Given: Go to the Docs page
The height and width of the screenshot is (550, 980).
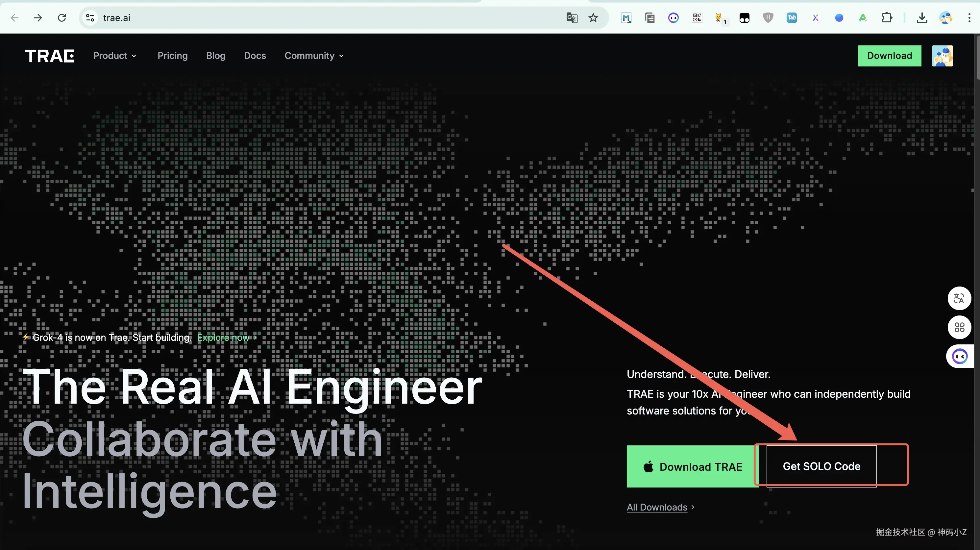Looking at the screenshot, I should click(255, 56).
